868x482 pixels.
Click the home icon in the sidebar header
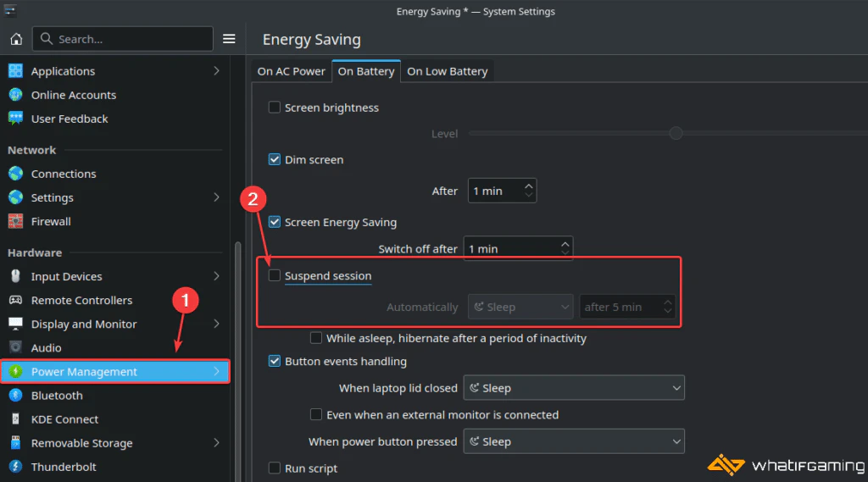point(16,39)
